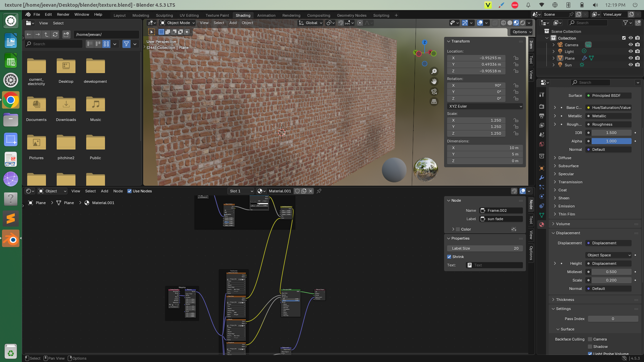Select the Render Properties tab

click(542, 106)
